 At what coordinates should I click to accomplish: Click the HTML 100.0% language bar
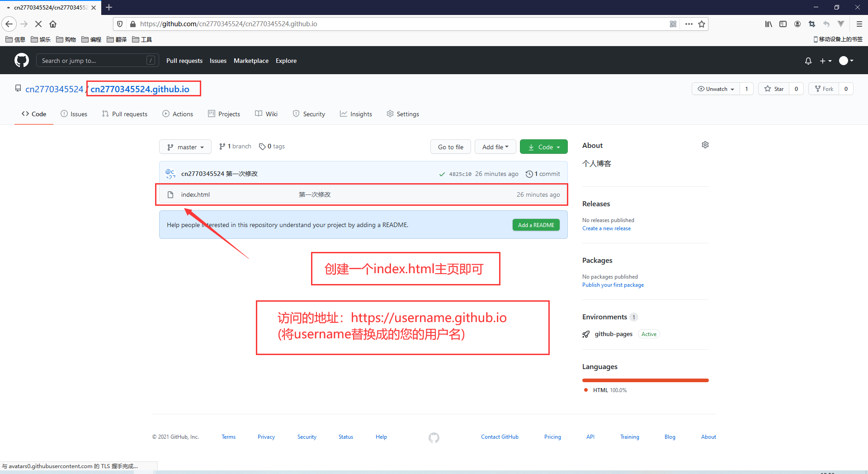pyautogui.click(x=645, y=380)
